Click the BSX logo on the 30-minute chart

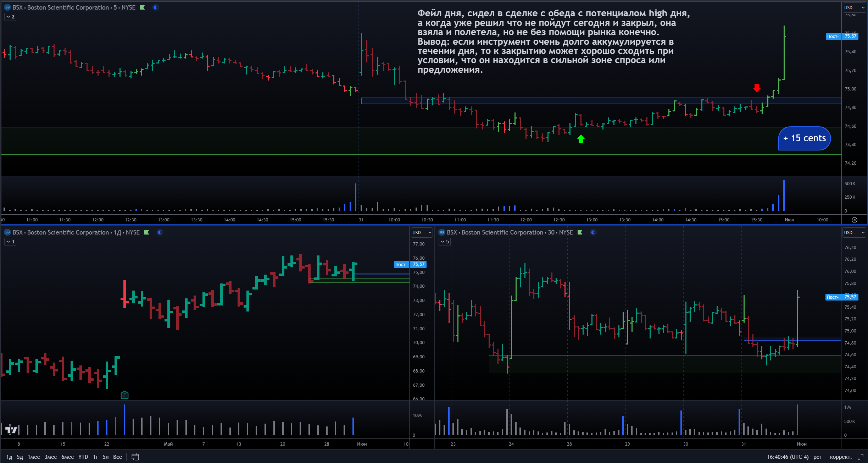[442, 232]
